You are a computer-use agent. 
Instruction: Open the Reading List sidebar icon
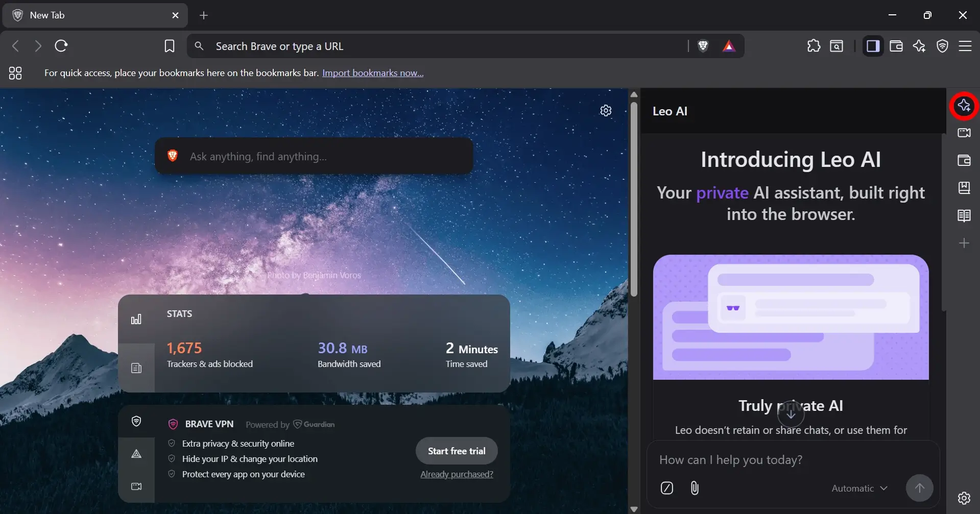pos(964,216)
